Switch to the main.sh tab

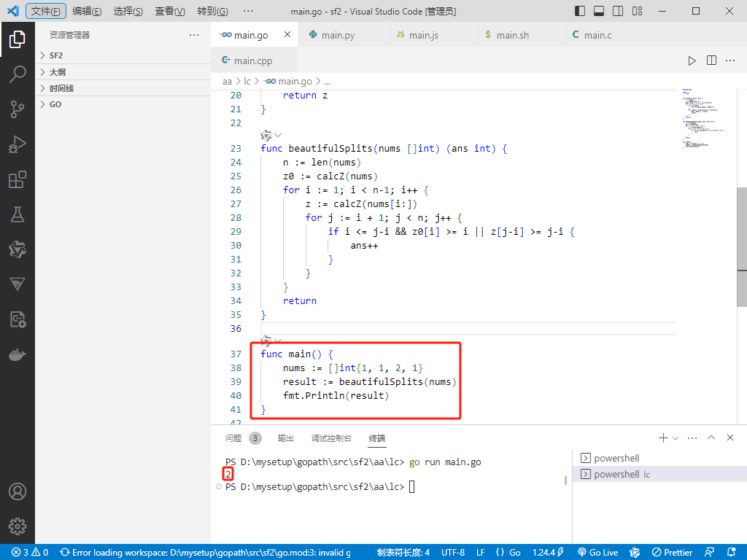pos(517,35)
